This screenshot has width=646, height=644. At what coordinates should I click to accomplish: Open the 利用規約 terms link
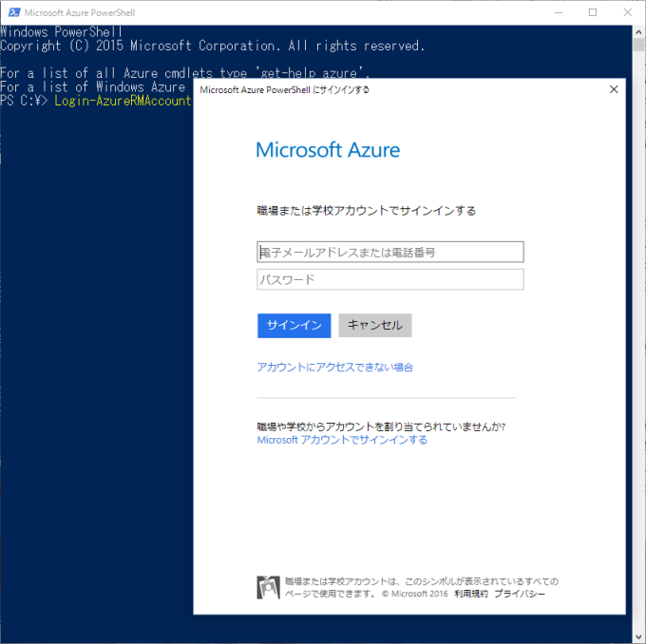(x=471, y=594)
